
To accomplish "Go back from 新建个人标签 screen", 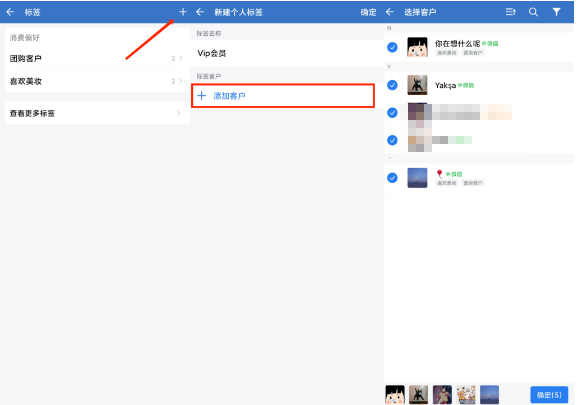I will (x=200, y=12).
